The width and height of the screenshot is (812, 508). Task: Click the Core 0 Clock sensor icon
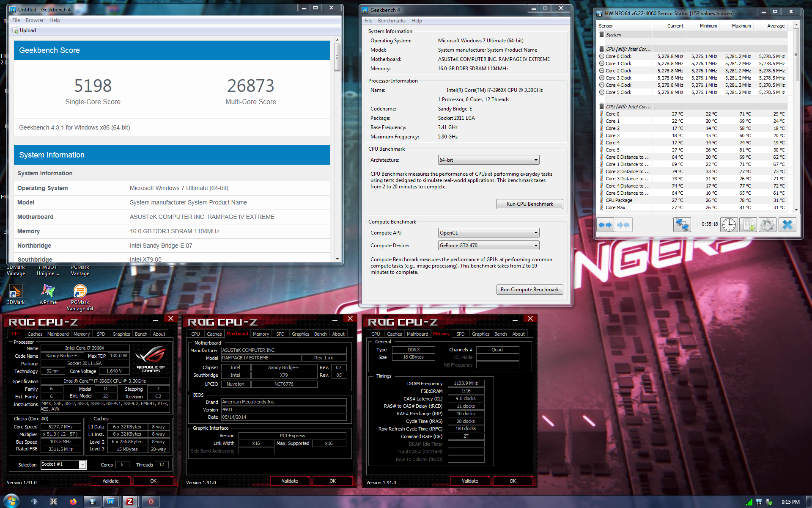point(602,56)
